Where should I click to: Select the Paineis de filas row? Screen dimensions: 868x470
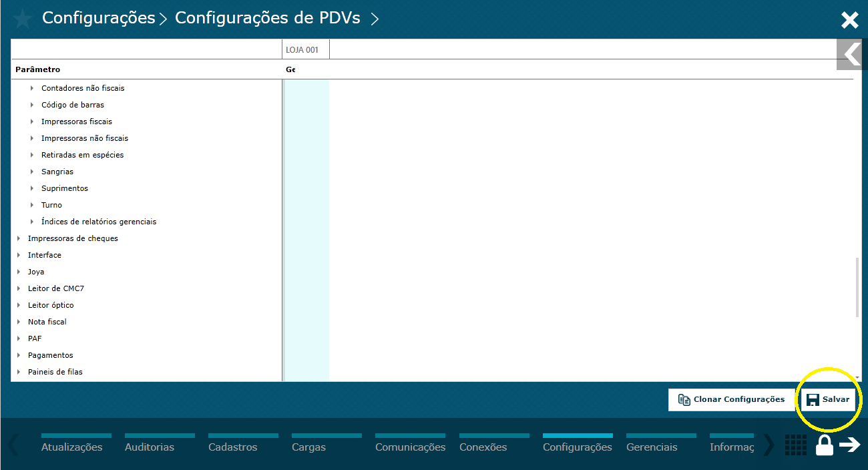tap(147, 372)
